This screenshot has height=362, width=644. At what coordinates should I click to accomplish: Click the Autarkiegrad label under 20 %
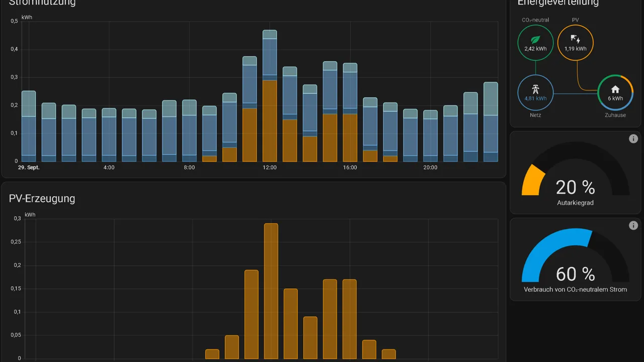point(575,203)
